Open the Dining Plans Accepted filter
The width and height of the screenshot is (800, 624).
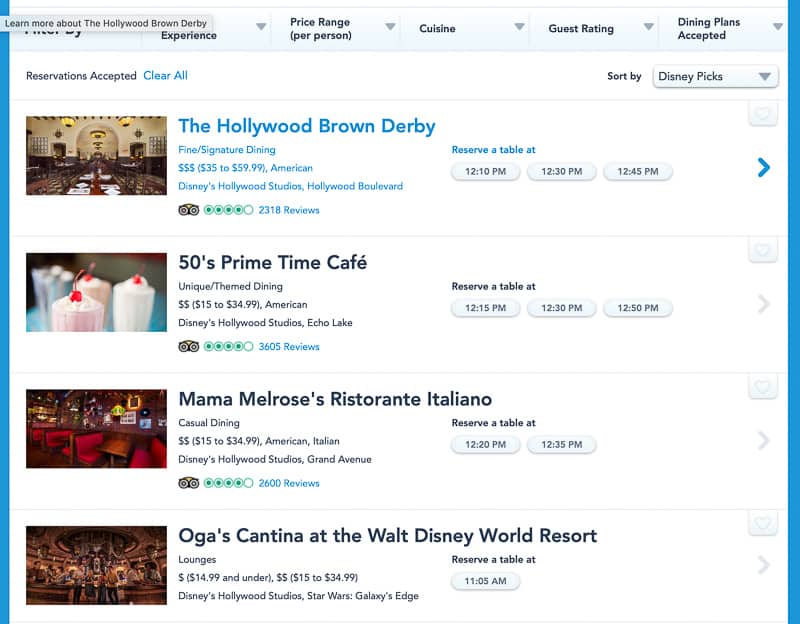(723, 29)
